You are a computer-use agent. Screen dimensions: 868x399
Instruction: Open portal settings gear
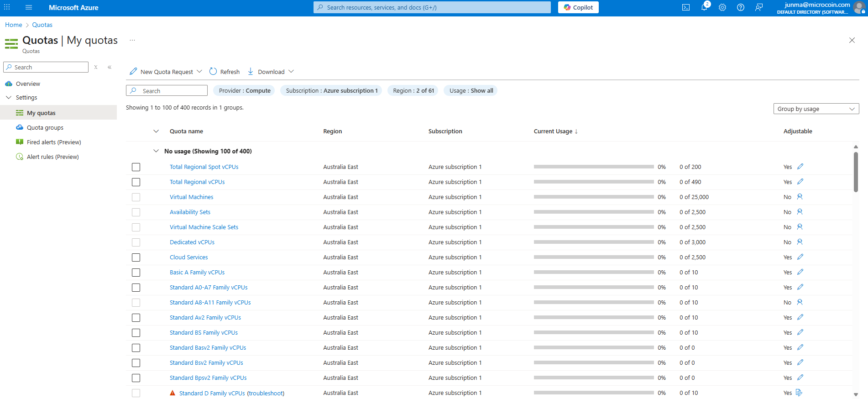[x=722, y=7]
